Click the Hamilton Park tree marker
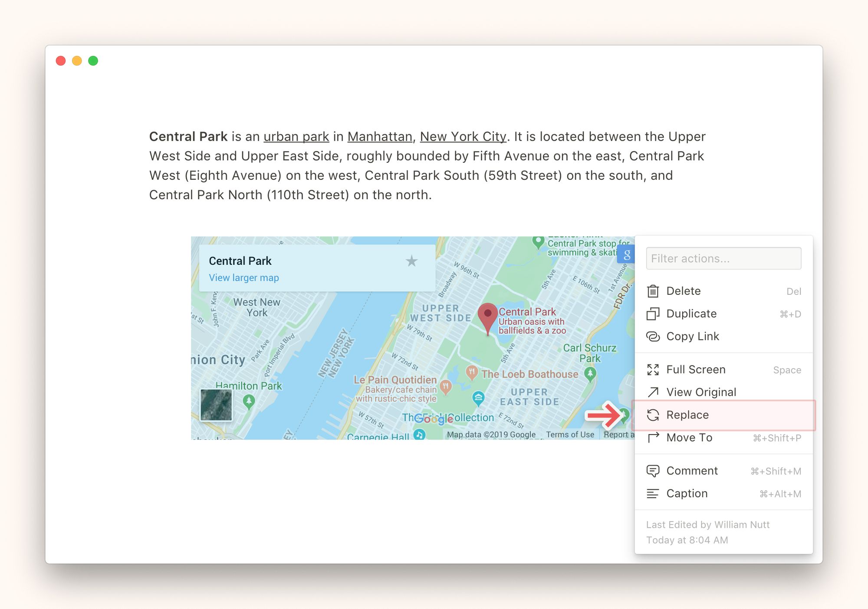This screenshot has width=868, height=609. pos(249,401)
